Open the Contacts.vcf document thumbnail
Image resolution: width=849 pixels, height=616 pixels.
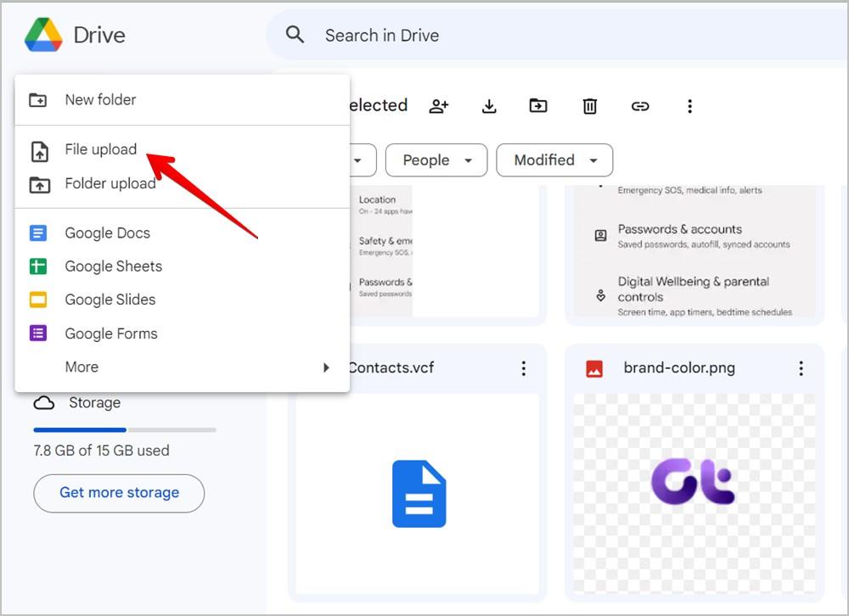(418, 494)
